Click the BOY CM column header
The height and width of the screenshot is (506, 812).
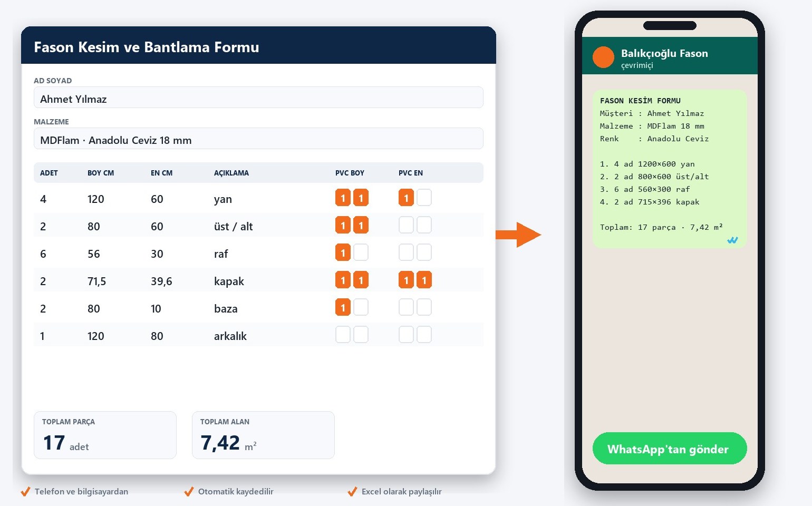point(101,173)
